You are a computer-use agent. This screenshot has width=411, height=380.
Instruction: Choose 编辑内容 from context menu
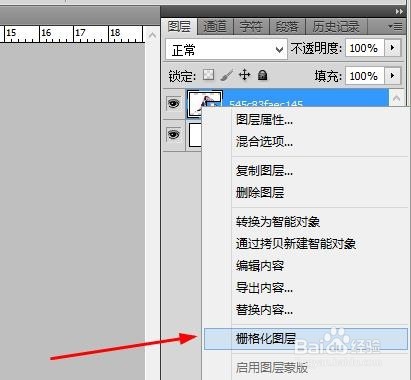point(305,266)
